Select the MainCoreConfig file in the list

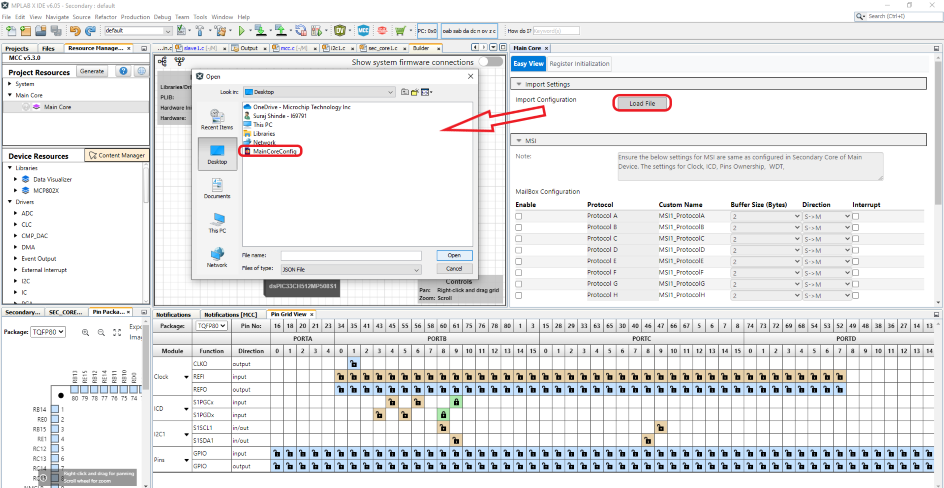pyautogui.click(x=270, y=152)
